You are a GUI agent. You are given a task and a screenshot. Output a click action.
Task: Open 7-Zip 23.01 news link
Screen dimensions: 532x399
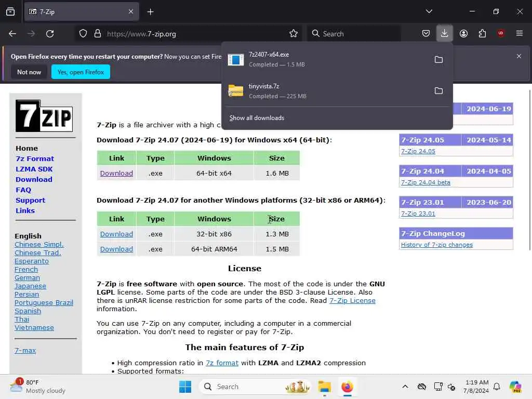(x=418, y=214)
